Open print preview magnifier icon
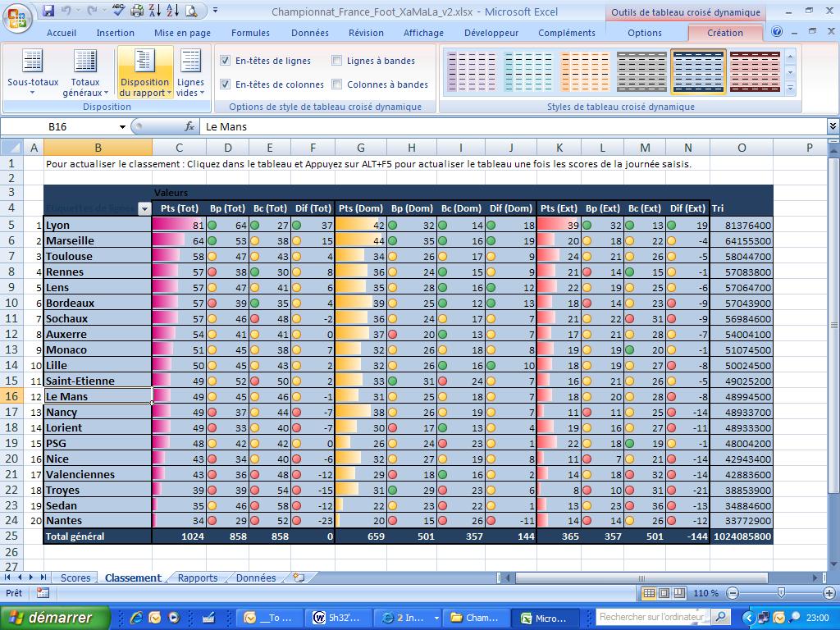This screenshot has width=840, height=630. [191, 11]
